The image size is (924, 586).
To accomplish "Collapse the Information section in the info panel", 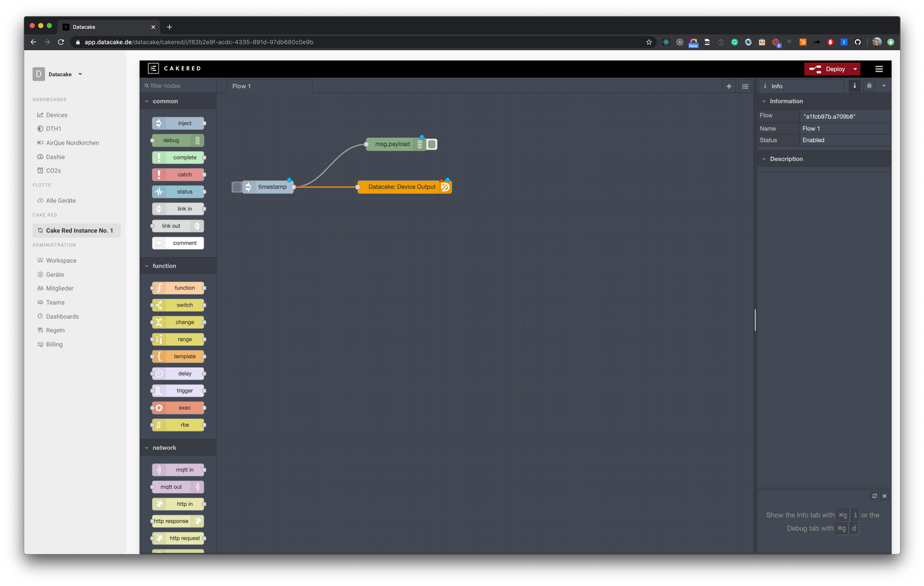I will point(763,101).
